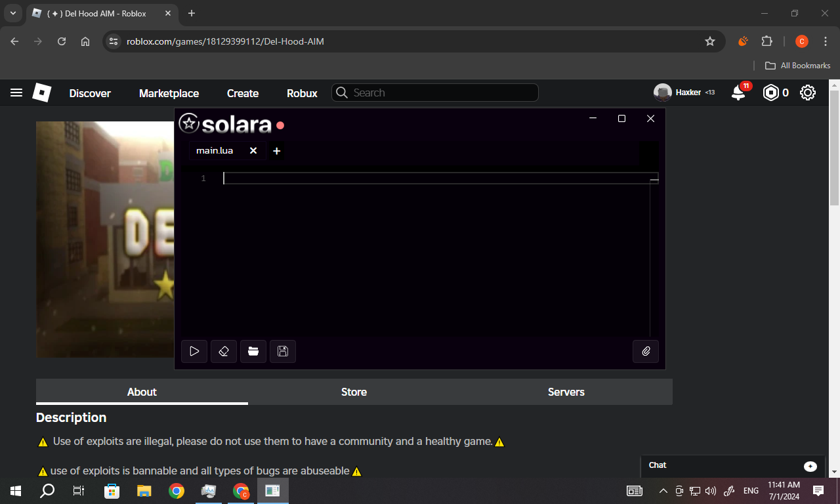
Task: Close the main.lua tab
Action: pos(253,151)
